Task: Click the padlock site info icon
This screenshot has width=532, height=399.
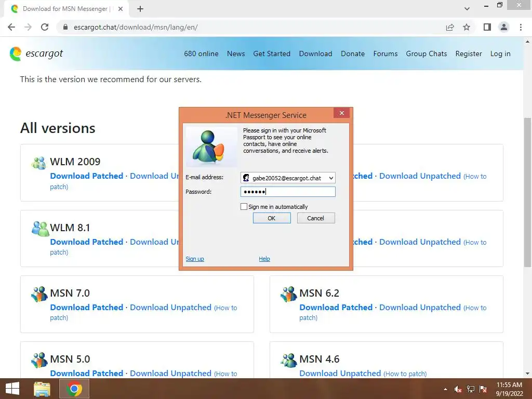Action: tap(65, 27)
